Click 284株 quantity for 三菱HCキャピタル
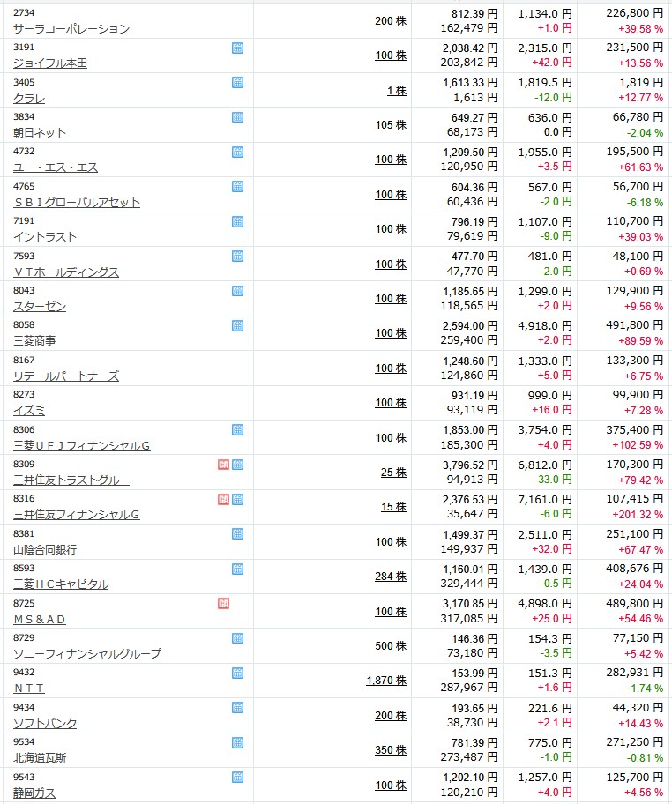672x804 pixels. tap(391, 577)
